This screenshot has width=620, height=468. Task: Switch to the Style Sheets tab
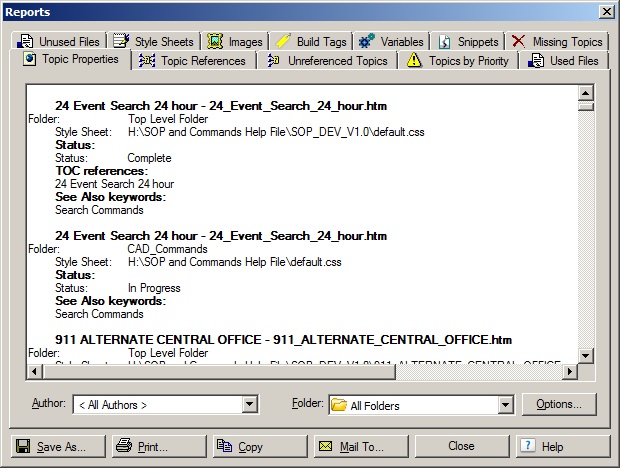coord(153,42)
